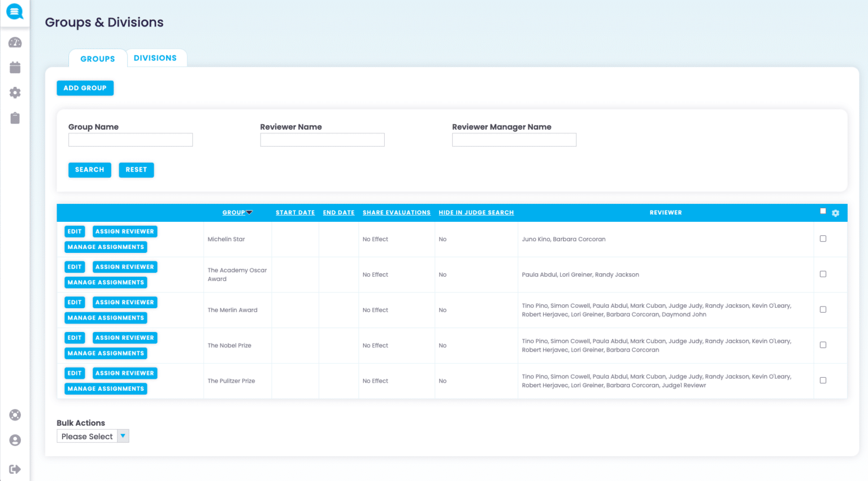Click the GROUP column sort arrow
Screen dimensions: 868x481
pyautogui.click(x=249, y=212)
